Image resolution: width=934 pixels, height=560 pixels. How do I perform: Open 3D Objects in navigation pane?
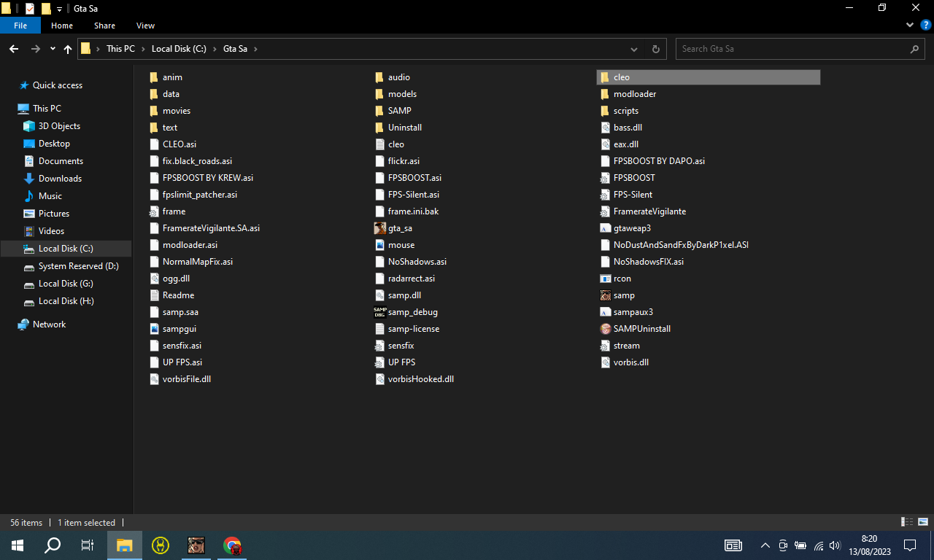pos(59,126)
